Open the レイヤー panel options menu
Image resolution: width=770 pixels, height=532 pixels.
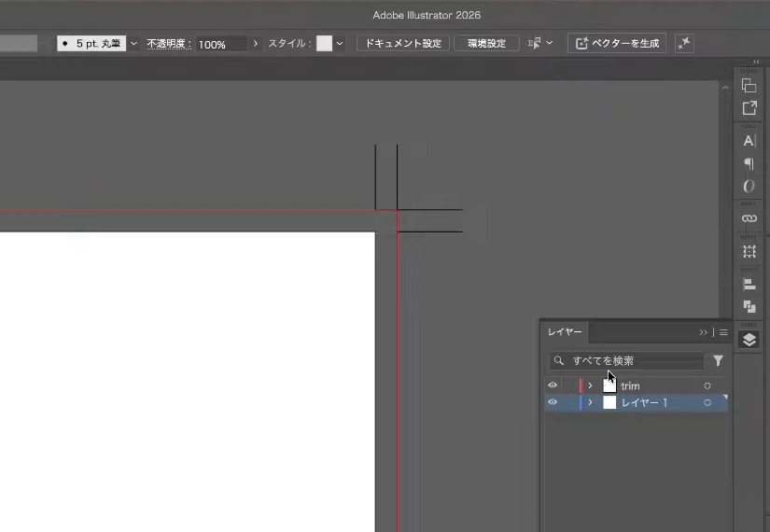[x=723, y=332]
